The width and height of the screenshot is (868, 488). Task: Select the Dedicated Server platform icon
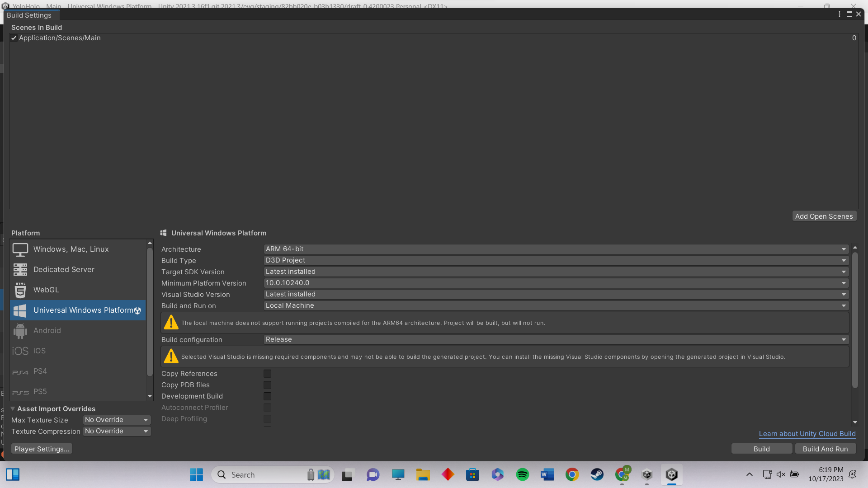(20, 270)
